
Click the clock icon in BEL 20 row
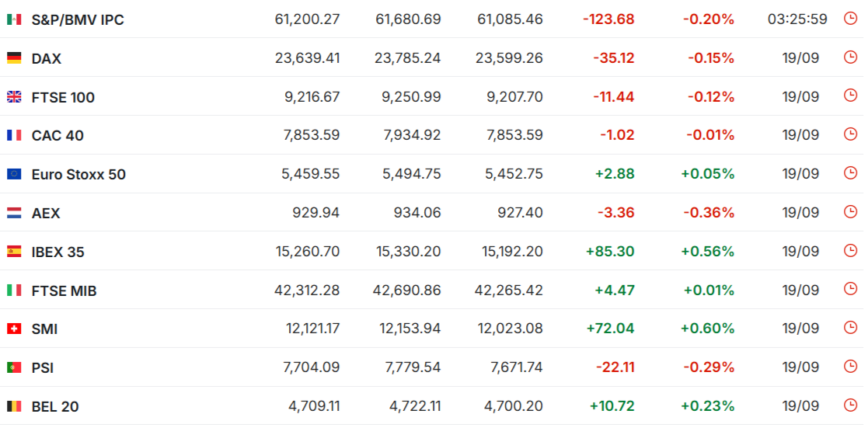pos(849,405)
